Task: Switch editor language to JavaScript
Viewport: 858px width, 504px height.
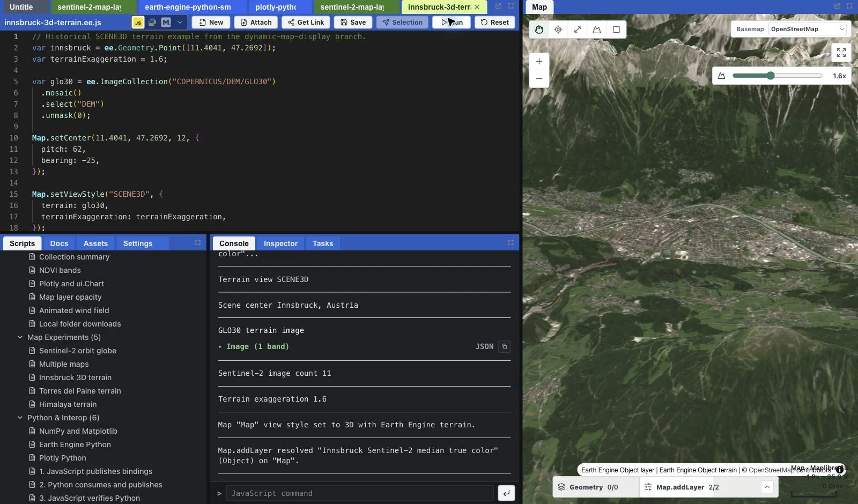Action: [x=138, y=23]
